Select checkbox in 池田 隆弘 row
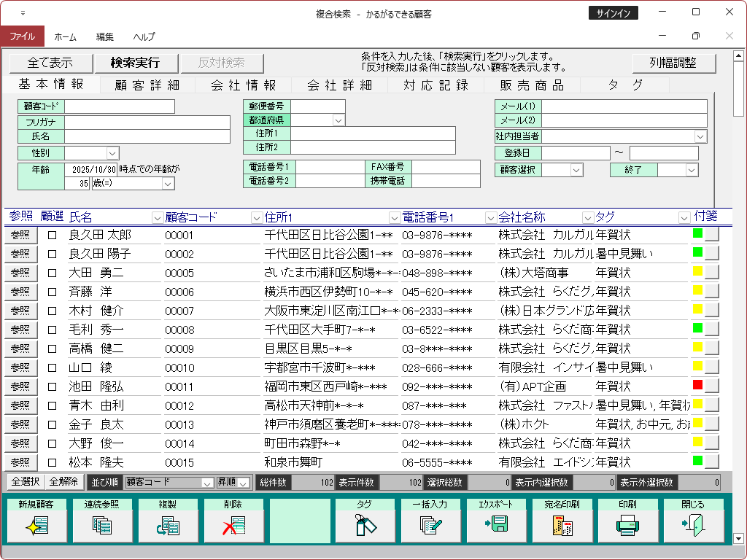Viewport: 747px width, 560px height. point(52,386)
